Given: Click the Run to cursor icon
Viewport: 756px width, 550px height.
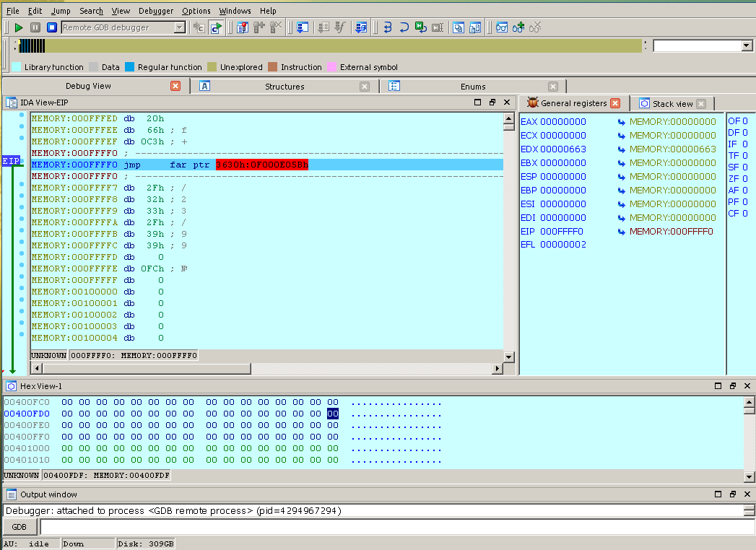Looking at the screenshot, I should tap(421, 27).
